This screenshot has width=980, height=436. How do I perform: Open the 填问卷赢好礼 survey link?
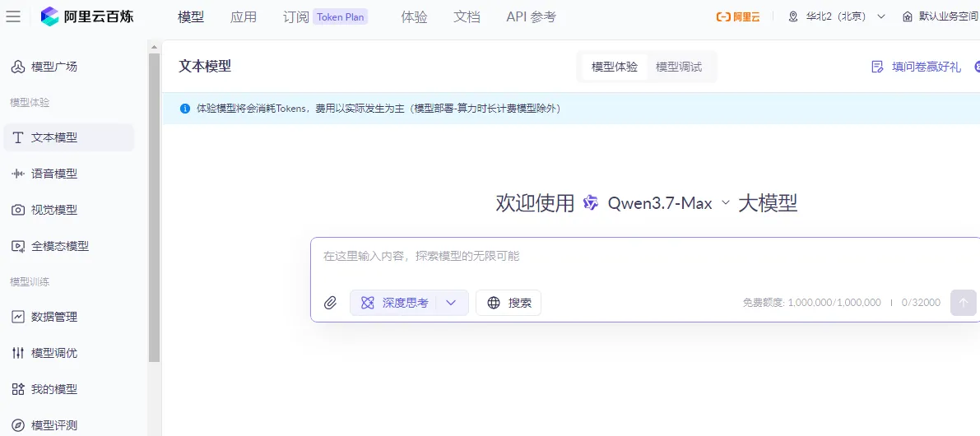(x=927, y=67)
